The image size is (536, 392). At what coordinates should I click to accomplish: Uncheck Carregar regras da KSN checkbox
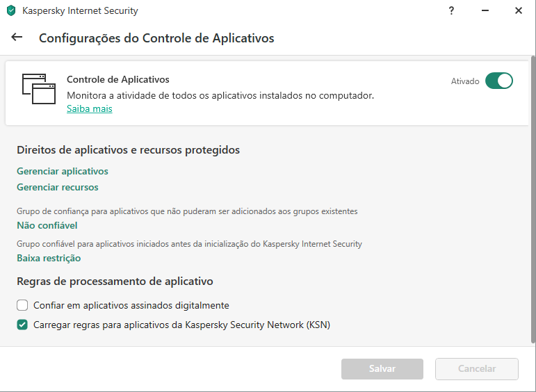(x=22, y=325)
